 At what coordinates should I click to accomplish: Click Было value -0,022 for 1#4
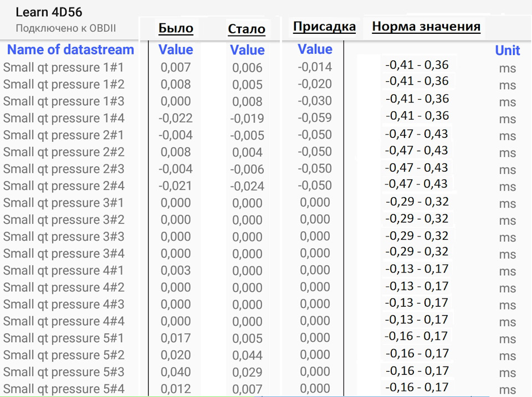[x=176, y=118]
